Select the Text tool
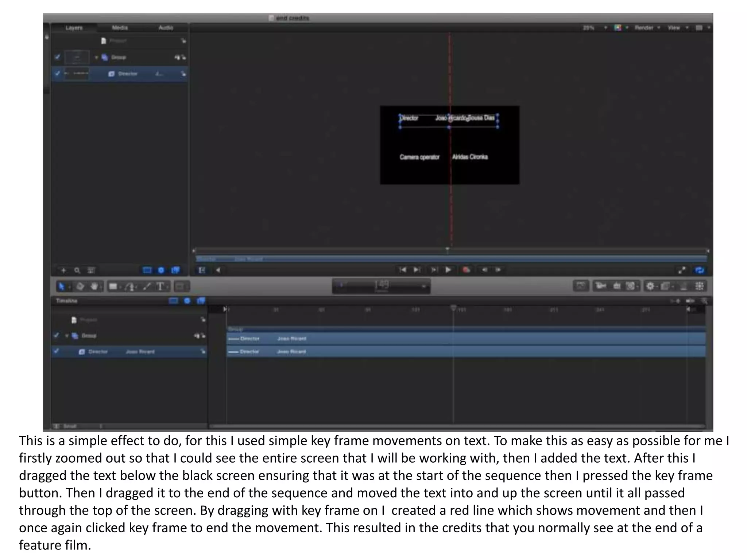This screenshot has height=560, width=747. tap(160, 287)
